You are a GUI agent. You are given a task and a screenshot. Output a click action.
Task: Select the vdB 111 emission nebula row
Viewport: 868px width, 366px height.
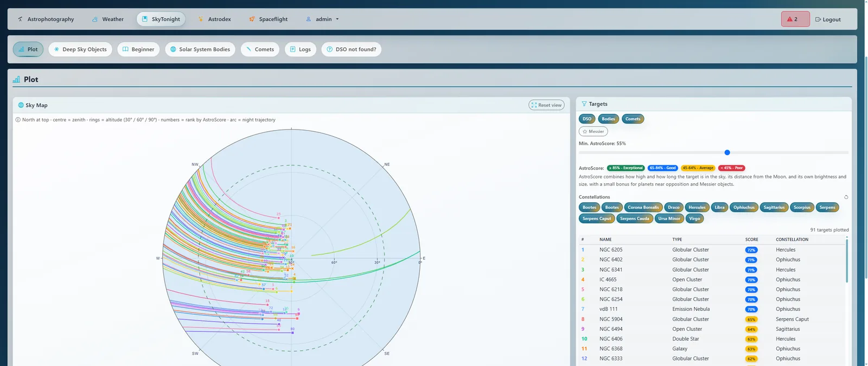(712, 309)
